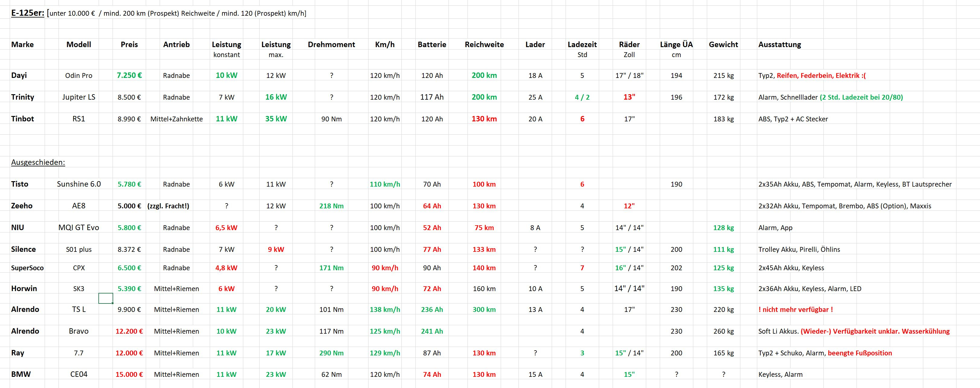Click the Horwin 'SK3' model cell
Image resolution: width=980 pixels, height=388 pixels.
tap(79, 289)
